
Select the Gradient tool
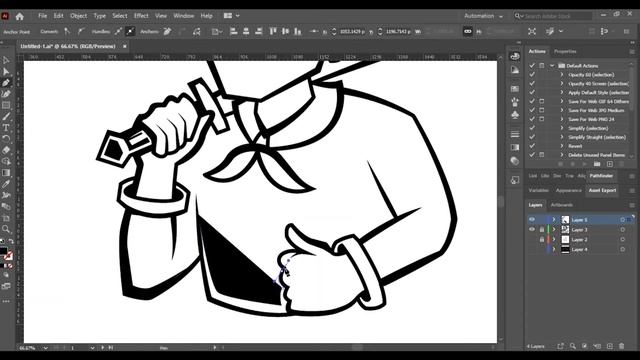(x=6, y=173)
